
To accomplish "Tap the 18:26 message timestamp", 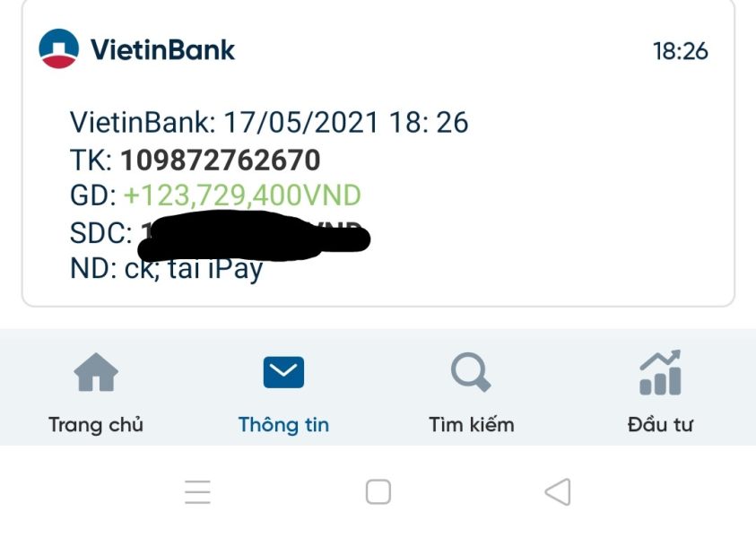I will point(681,51).
